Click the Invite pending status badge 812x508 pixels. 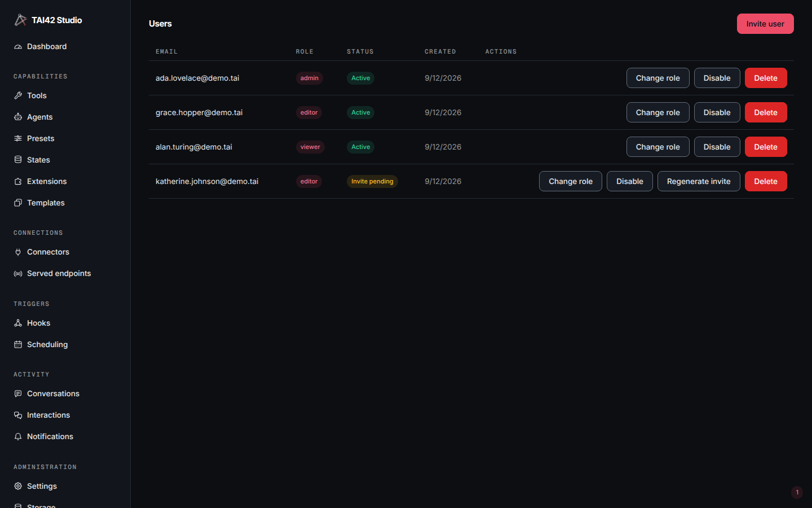pyautogui.click(x=372, y=181)
